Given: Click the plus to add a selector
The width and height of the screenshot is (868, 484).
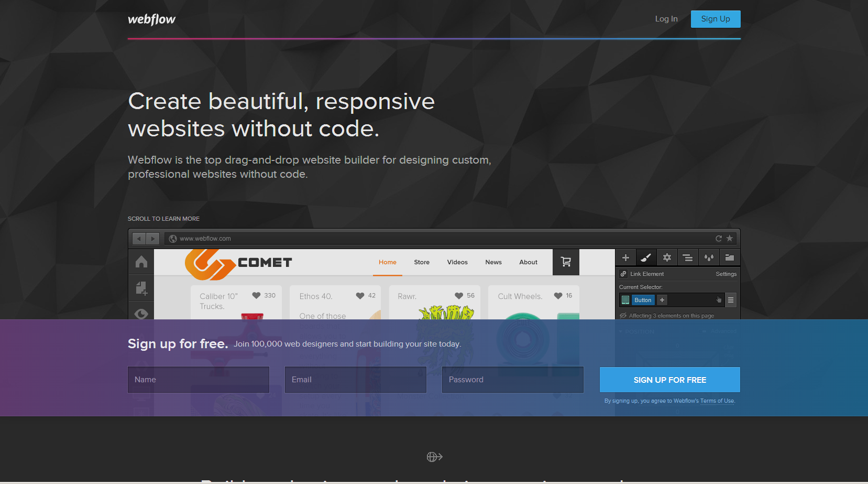Looking at the screenshot, I should pos(662,300).
